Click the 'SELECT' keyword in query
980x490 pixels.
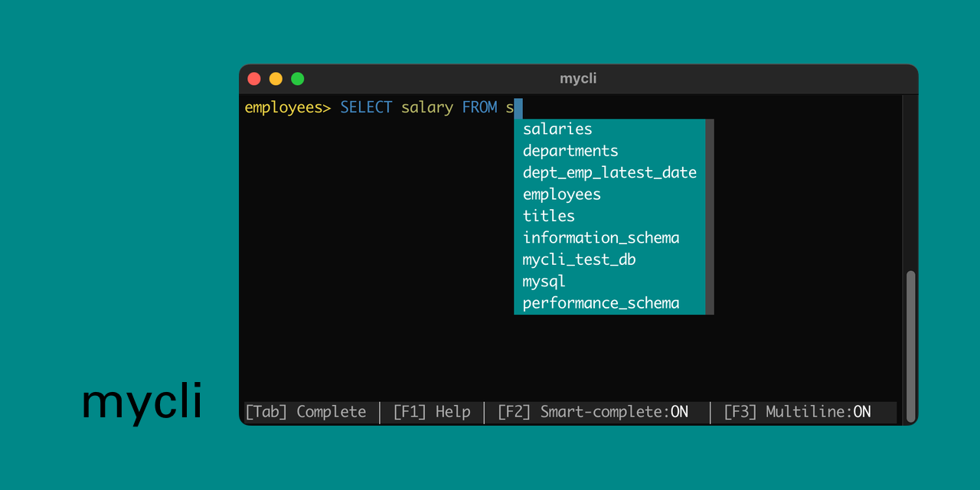tap(366, 108)
